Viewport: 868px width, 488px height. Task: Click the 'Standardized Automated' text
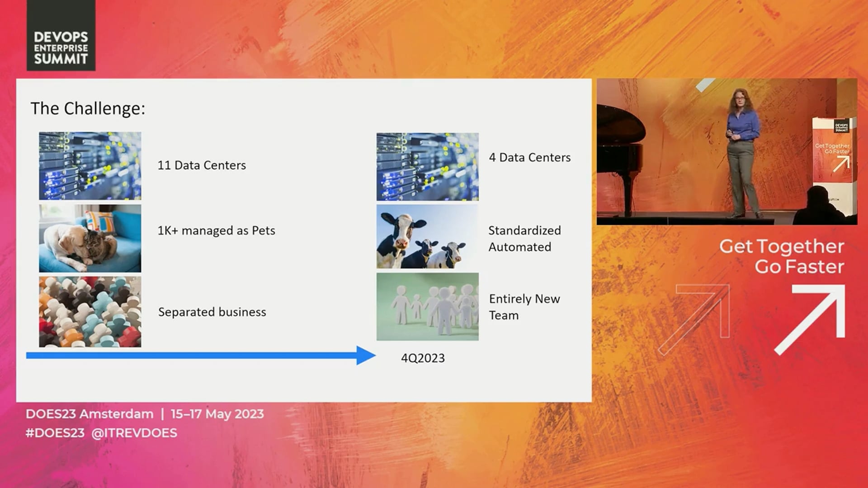coord(524,239)
